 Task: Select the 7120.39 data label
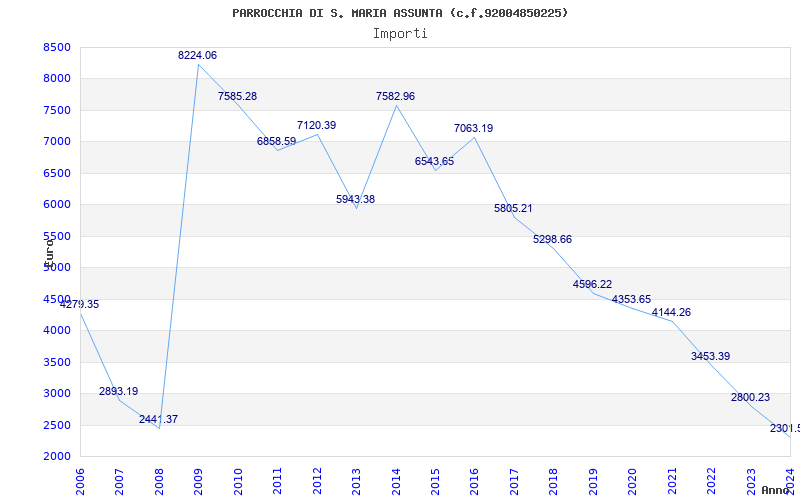[316, 125]
